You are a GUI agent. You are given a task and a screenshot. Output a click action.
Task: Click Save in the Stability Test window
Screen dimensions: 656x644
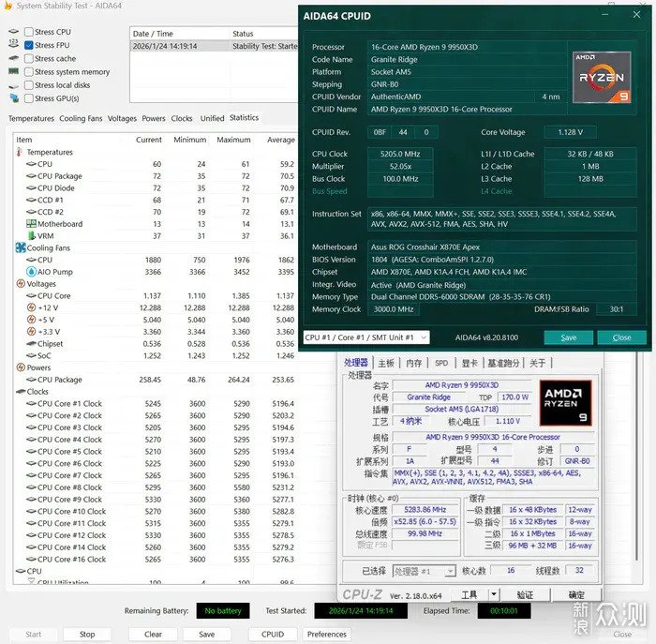click(x=207, y=634)
